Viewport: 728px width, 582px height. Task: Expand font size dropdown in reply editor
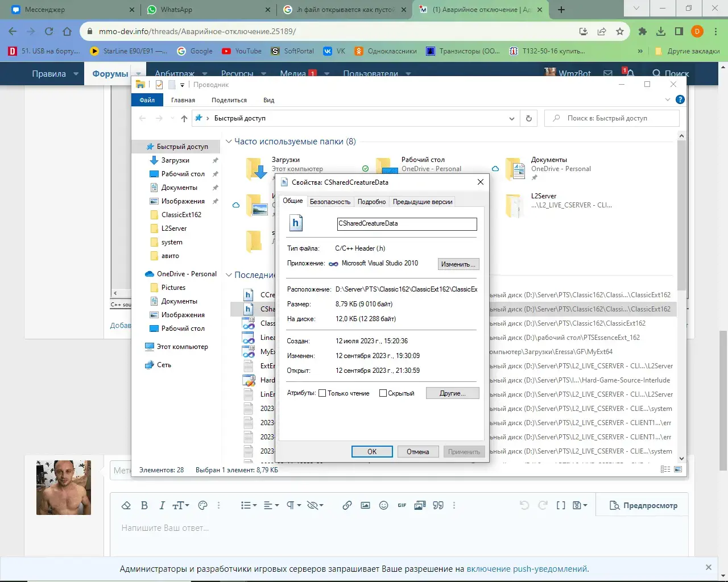point(181,505)
